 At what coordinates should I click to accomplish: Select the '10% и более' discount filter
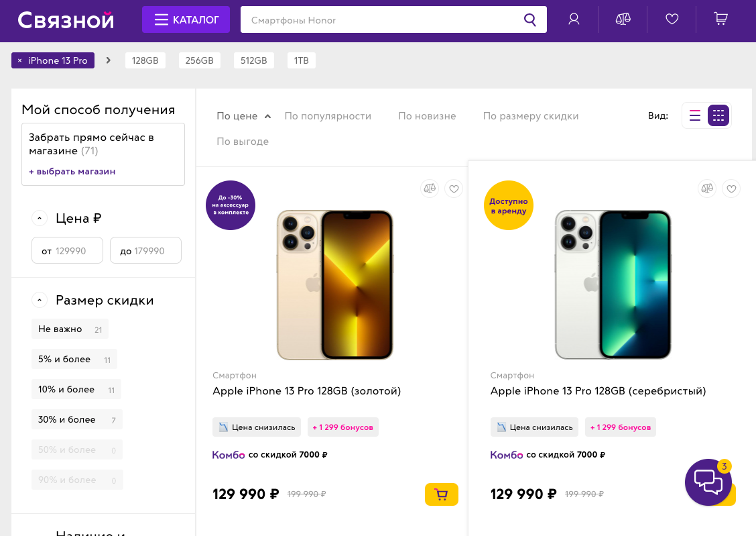point(66,389)
